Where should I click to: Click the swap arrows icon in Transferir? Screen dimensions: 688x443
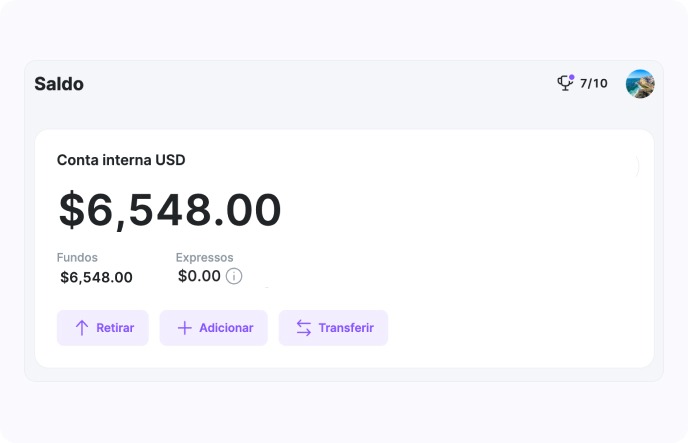(304, 328)
